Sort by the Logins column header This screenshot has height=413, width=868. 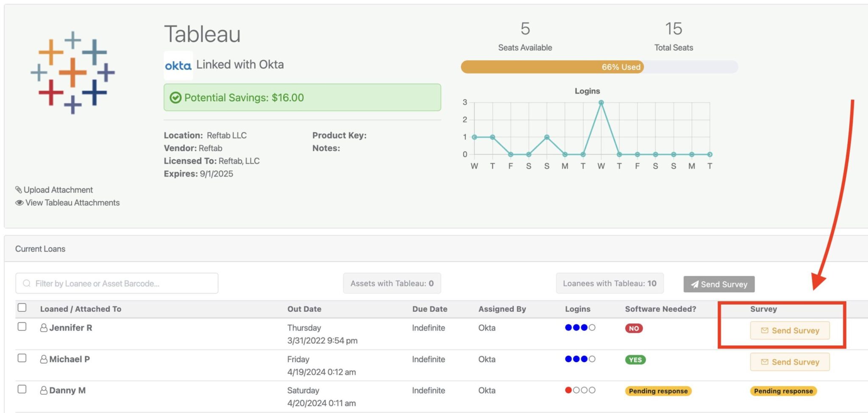[x=577, y=309]
